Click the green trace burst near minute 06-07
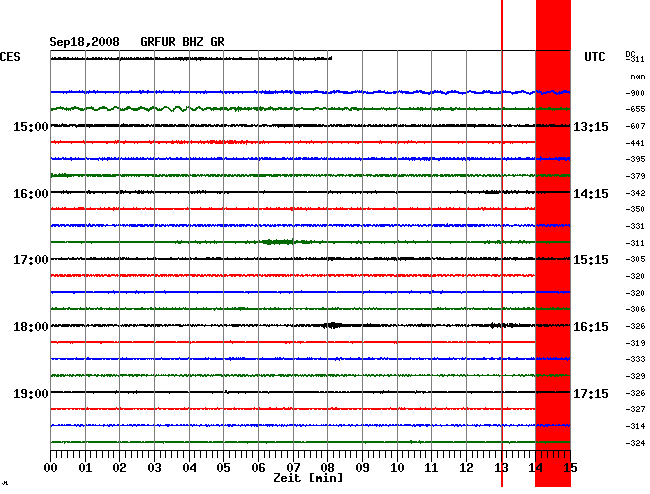 pos(278,242)
